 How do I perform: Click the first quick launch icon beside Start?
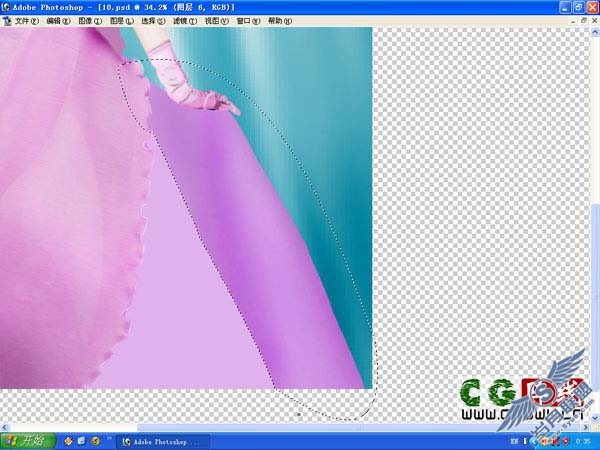point(68,441)
